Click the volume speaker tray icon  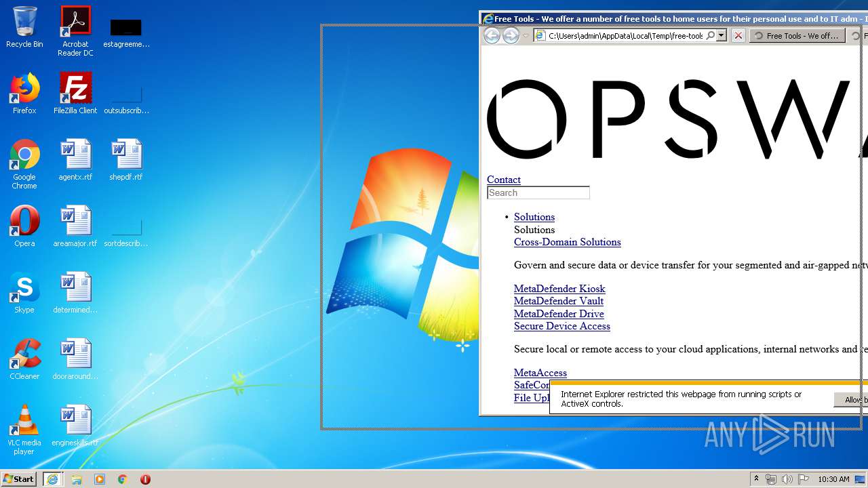(x=787, y=479)
